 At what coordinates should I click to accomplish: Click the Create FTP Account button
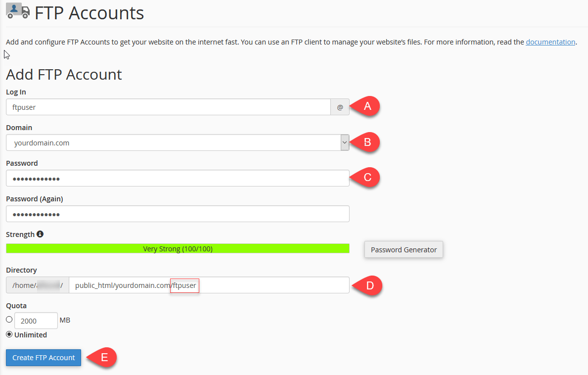(x=43, y=357)
